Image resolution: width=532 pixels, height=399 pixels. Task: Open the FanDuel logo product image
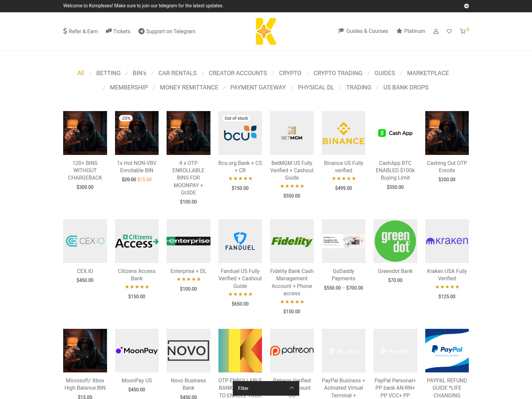click(240, 241)
